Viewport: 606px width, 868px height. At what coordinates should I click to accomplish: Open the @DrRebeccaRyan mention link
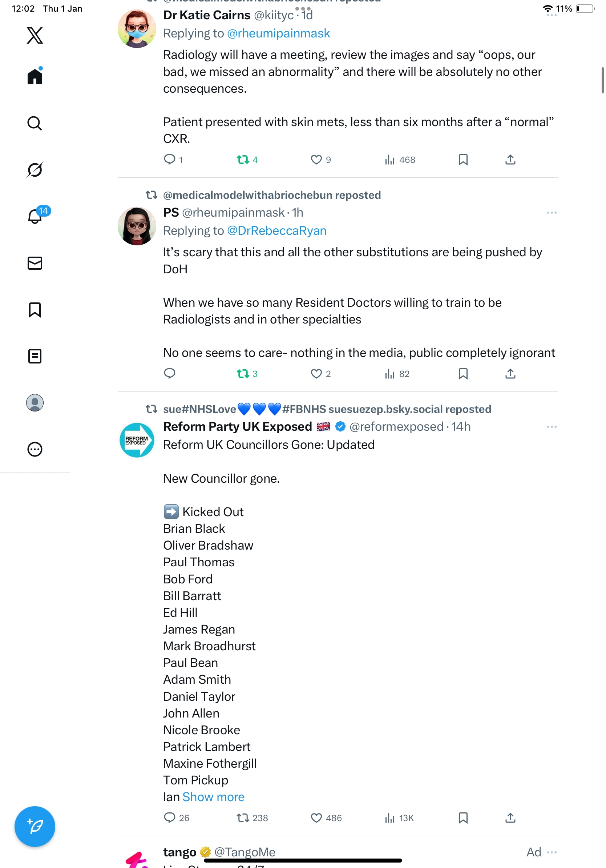point(276,230)
